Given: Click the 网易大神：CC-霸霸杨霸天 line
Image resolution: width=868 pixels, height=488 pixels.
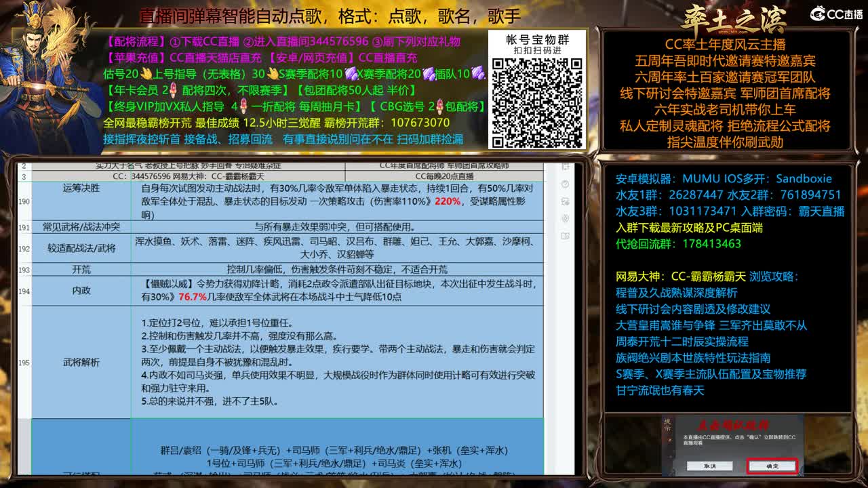Looking at the screenshot, I should pos(680,277).
